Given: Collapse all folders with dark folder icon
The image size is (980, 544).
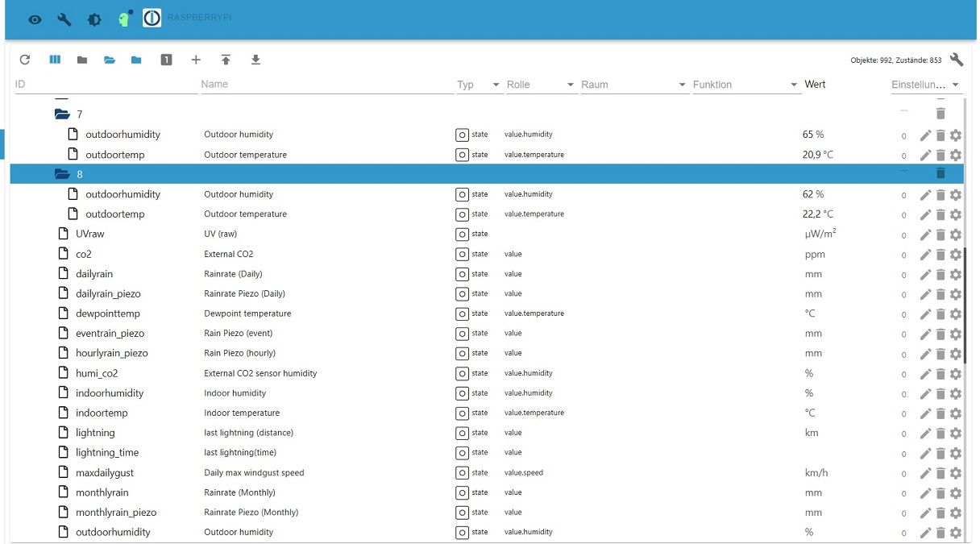Looking at the screenshot, I should pyautogui.click(x=82, y=60).
